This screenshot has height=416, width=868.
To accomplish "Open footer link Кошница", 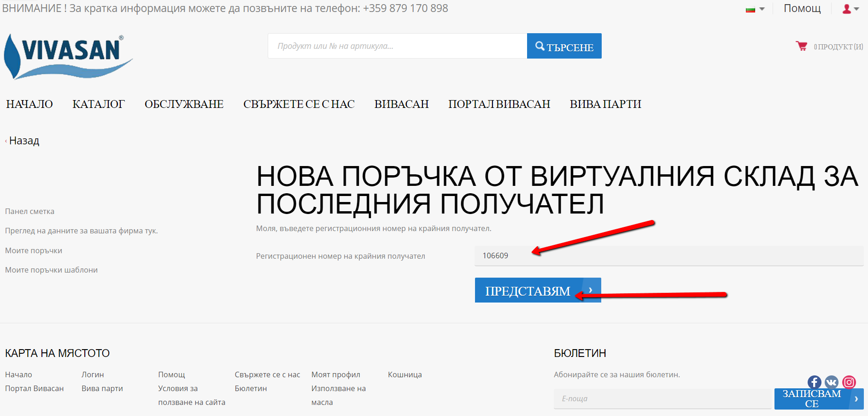I will point(405,374).
